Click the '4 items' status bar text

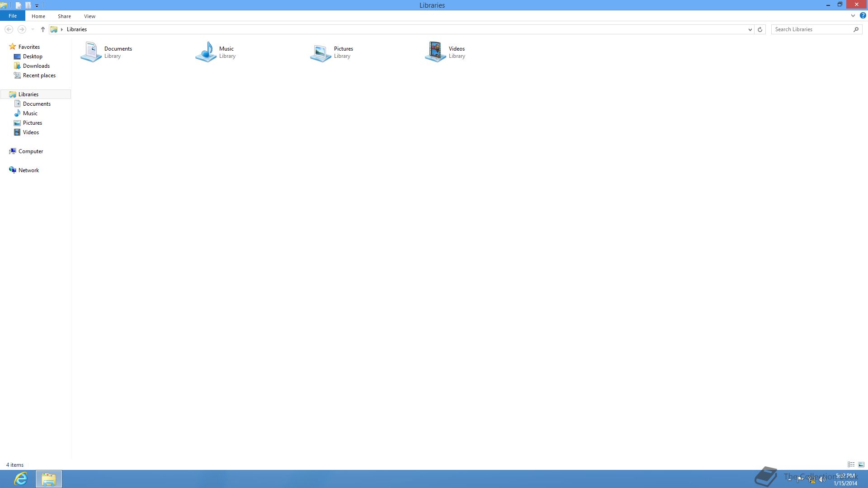[x=15, y=465]
